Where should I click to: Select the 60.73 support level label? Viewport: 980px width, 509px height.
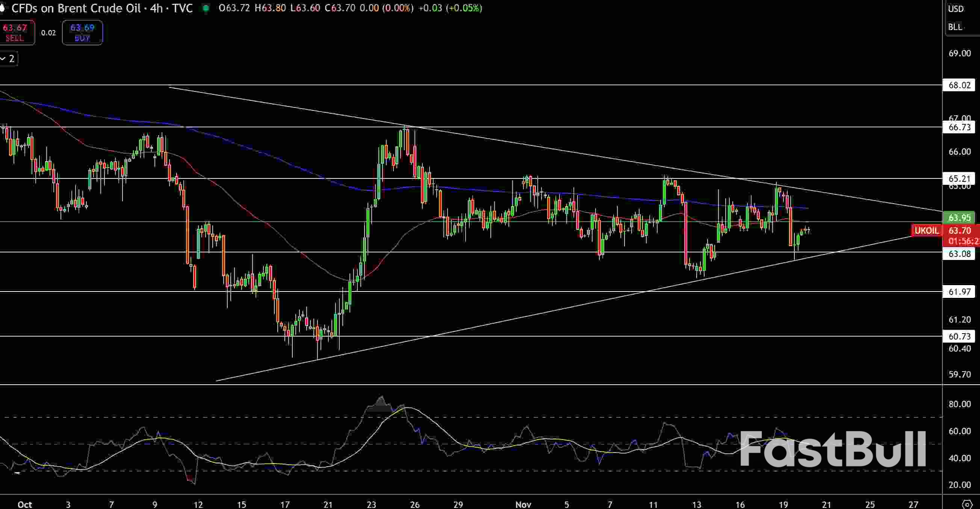click(x=959, y=336)
